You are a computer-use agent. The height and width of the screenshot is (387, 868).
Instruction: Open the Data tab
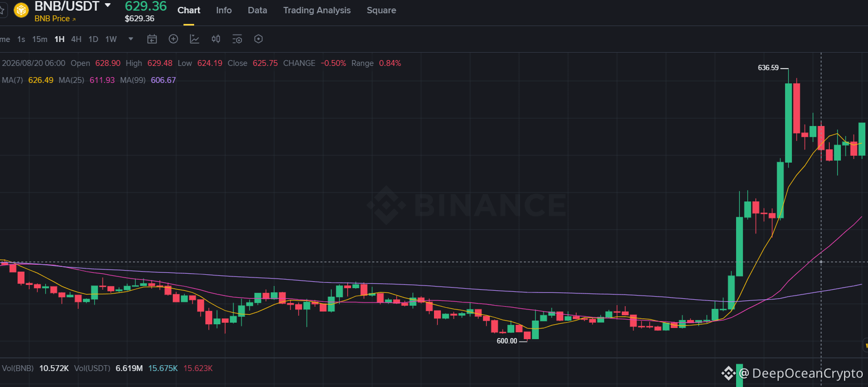[x=257, y=10]
